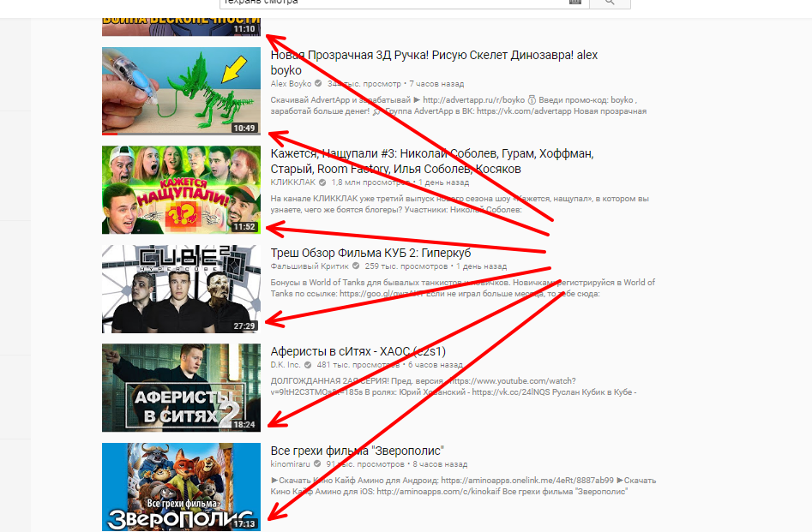Open the 3D pen dinosaur skeleton thumbnail
812x532 pixels.
[x=181, y=91]
